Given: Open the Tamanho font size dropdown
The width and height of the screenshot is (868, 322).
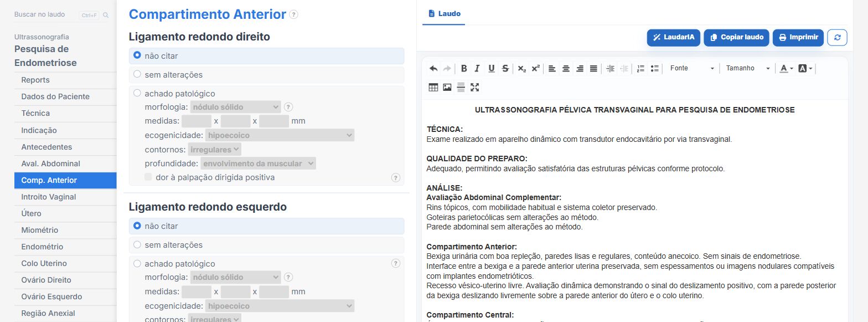Looking at the screenshot, I should 748,68.
